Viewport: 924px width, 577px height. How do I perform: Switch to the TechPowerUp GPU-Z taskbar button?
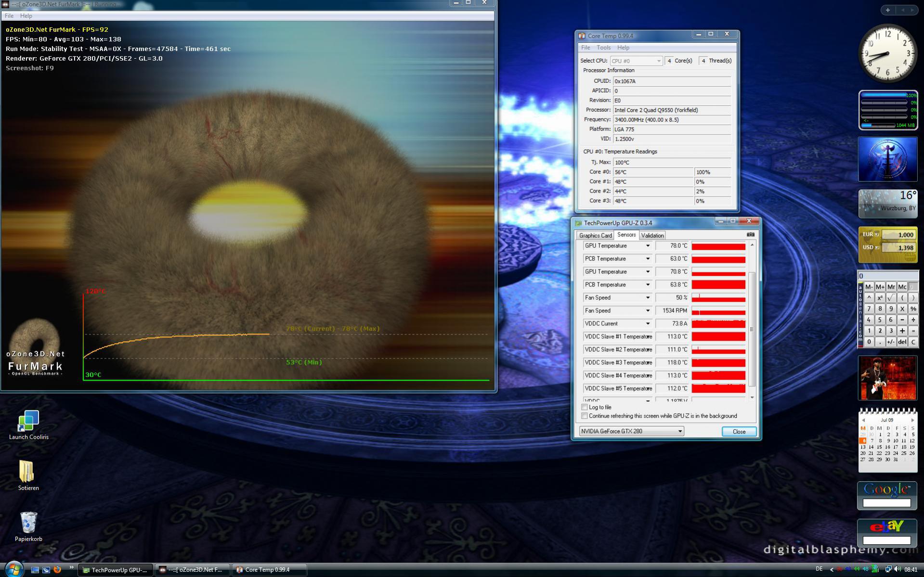pos(116,570)
